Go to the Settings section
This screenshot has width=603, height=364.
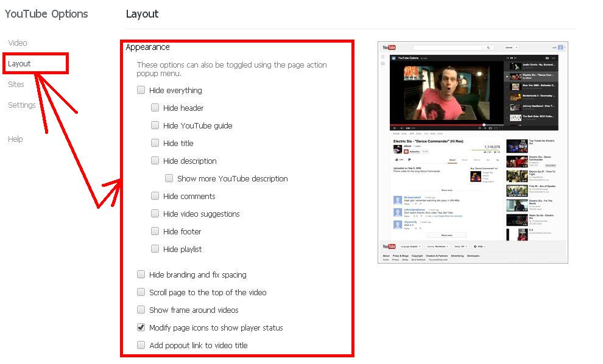click(22, 105)
